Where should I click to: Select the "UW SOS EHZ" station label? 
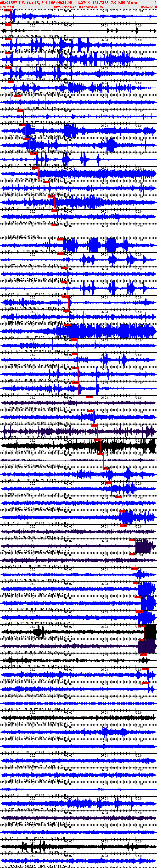(x=11, y=337)
